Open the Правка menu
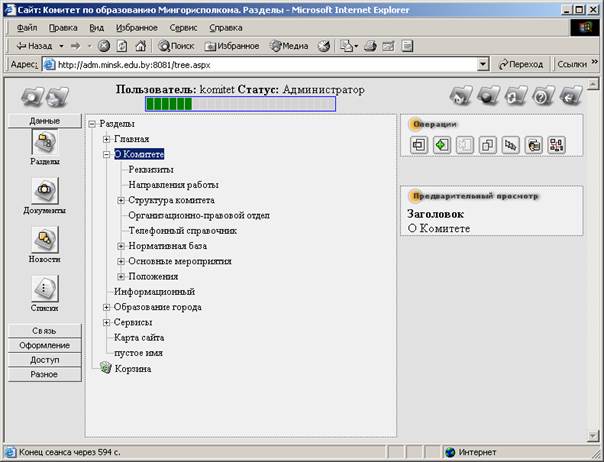604x462 pixels. click(x=63, y=28)
